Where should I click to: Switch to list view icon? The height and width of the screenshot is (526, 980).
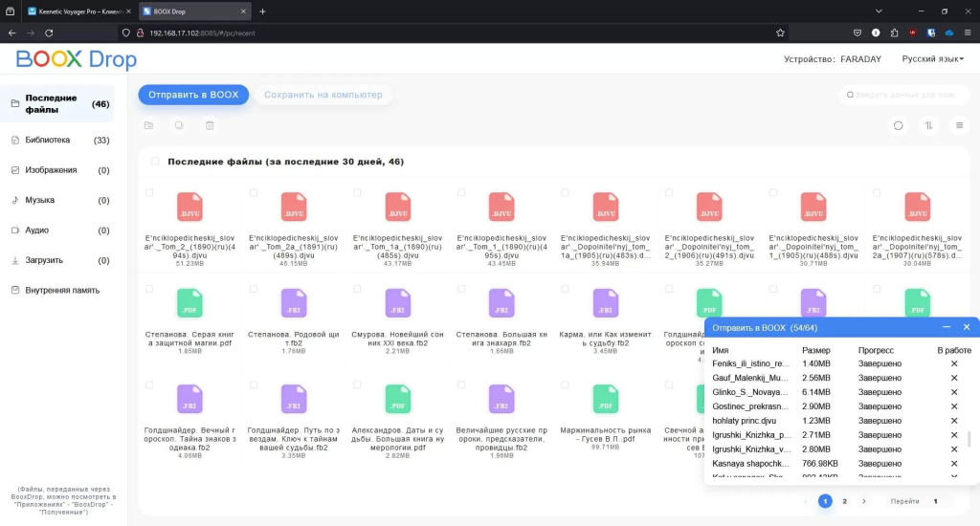pyautogui.click(x=959, y=125)
